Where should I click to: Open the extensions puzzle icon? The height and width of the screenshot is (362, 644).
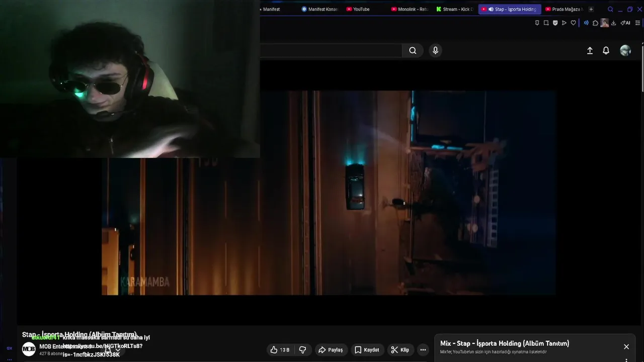(595, 23)
